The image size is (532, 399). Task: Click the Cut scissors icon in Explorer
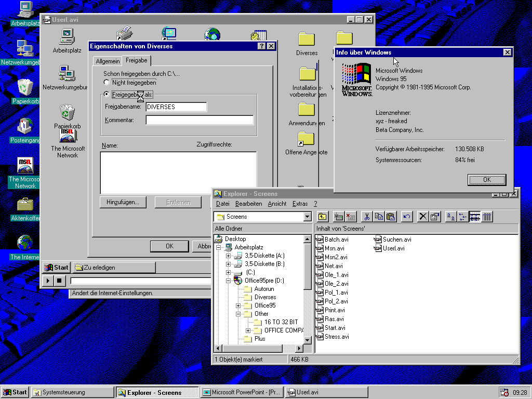point(367,217)
